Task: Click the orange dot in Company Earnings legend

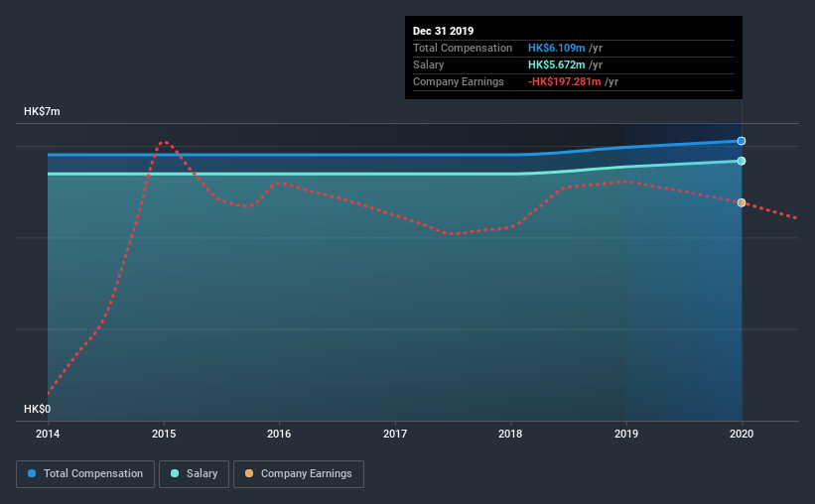Action: pos(249,473)
